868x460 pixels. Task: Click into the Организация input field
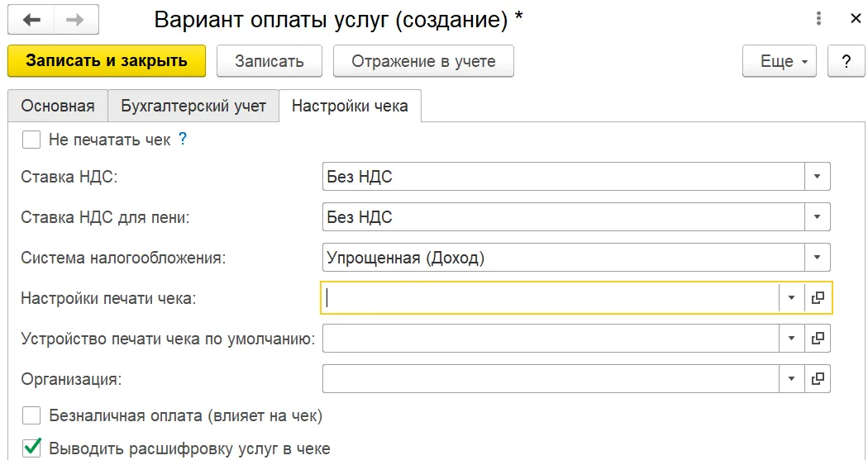pyautogui.click(x=551, y=379)
